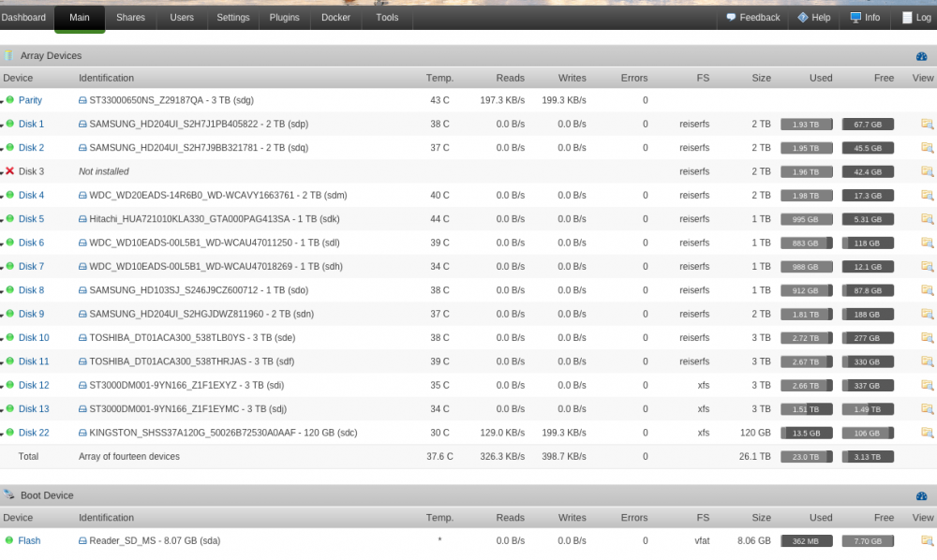Select the Main tab
The image size is (937, 560).
pos(80,18)
